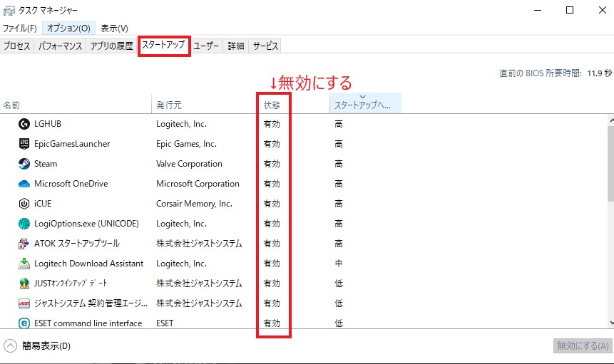Click the ESET command line interface icon

pos(24,323)
